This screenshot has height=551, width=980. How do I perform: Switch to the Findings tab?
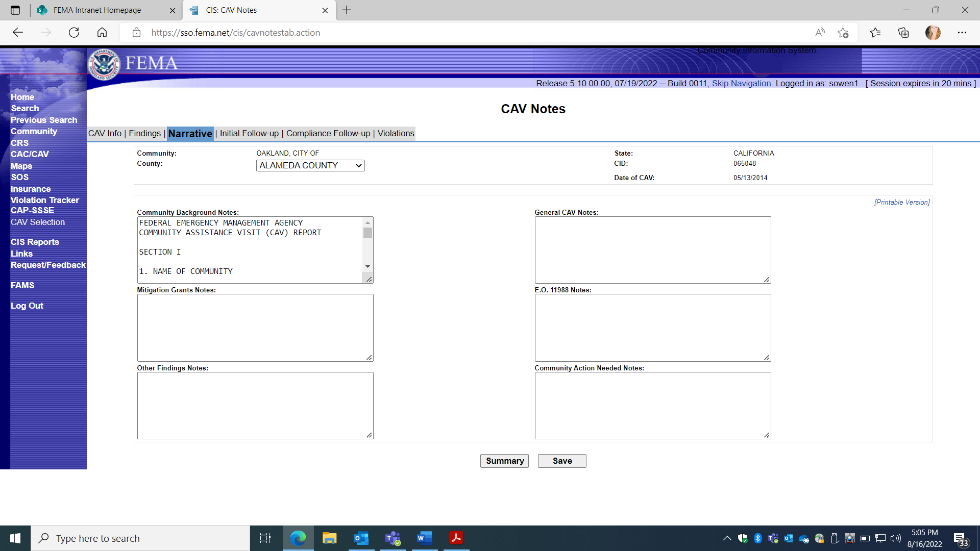click(144, 133)
